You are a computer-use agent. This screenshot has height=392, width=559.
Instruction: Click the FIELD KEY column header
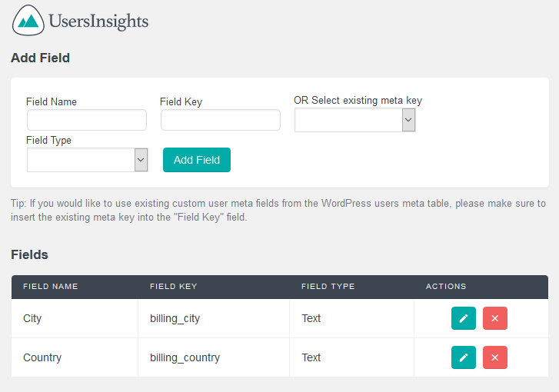173,287
